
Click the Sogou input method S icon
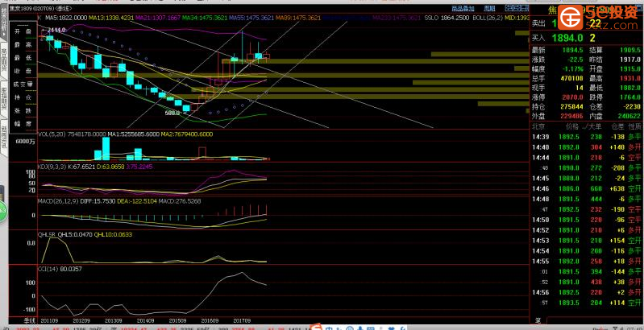coord(317,328)
